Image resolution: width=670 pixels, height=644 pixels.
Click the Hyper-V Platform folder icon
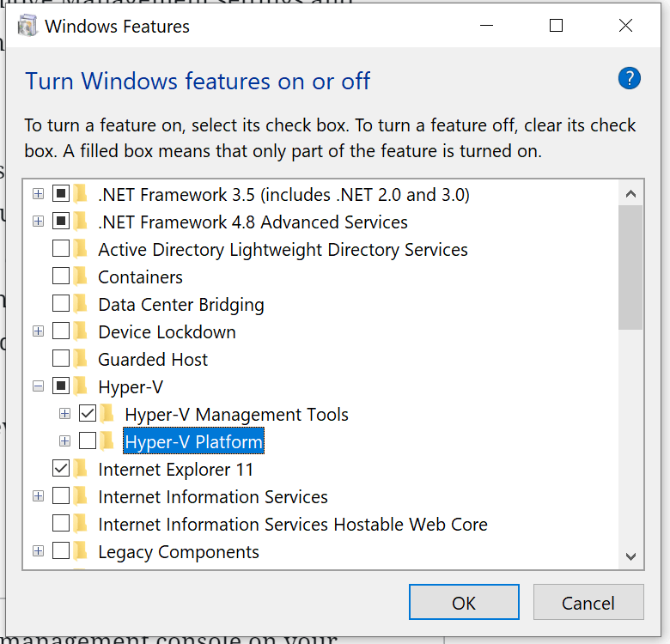[107, 441]
